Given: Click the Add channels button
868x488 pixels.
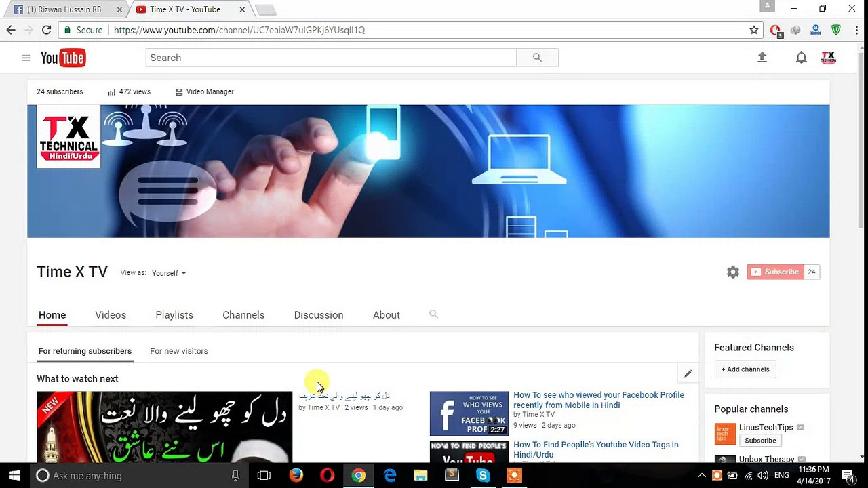Looking at the screenshot, I should click(745, 369).
